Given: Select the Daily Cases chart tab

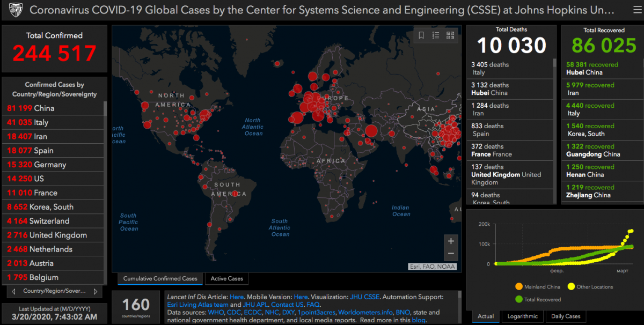Looking at the screenshot, I should 566,316.
